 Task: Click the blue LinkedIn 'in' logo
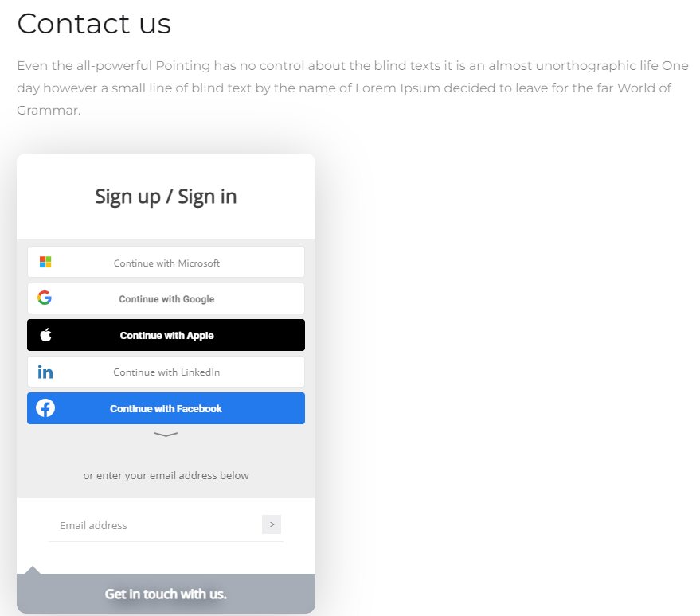(45, 372)
